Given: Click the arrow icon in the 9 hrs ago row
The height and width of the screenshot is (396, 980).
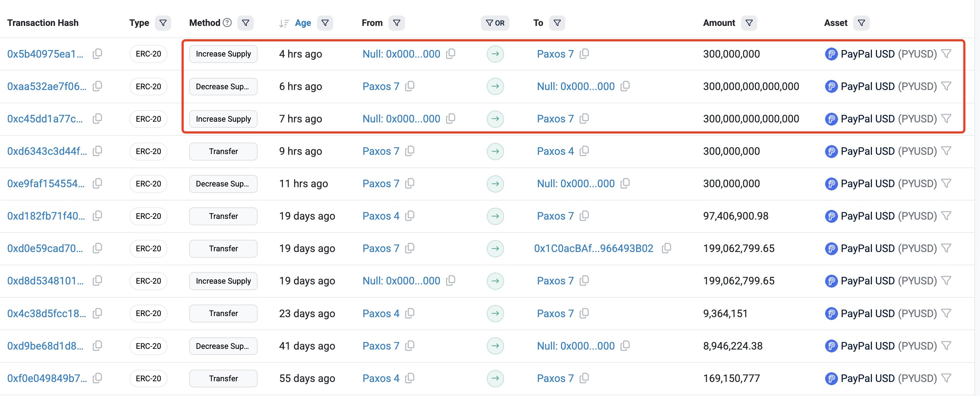Looking at the screenshot, I should pos(495,151).
